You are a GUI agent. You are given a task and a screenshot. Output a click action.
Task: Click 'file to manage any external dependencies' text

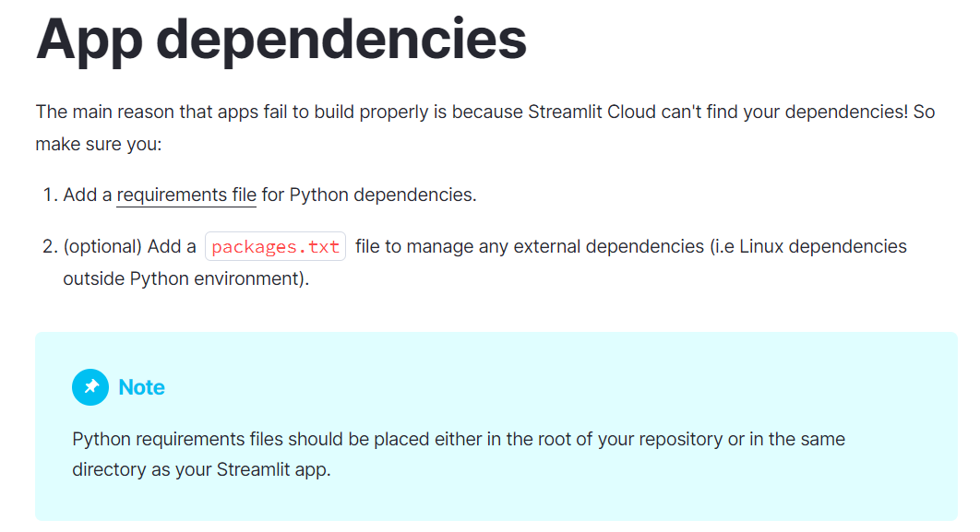(x=530, y=247)
